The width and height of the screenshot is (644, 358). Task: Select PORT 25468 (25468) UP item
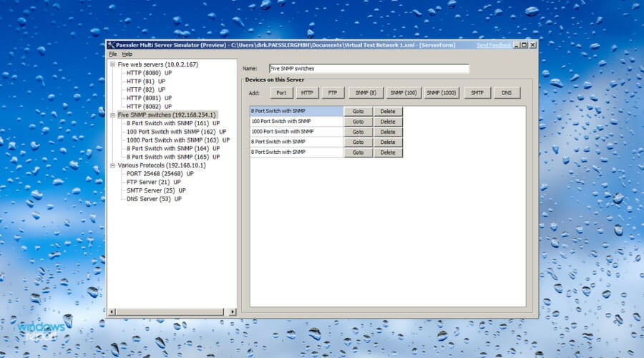tap(160, 174)
